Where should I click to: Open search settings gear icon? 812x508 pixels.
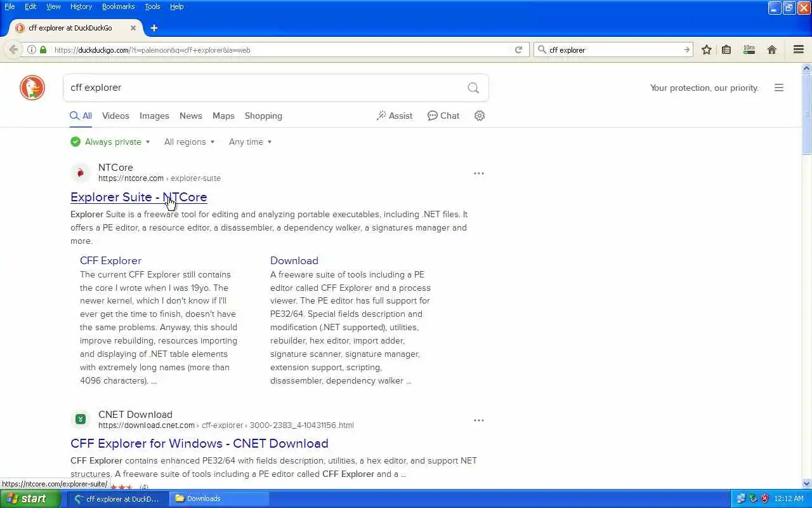(480, 116)
